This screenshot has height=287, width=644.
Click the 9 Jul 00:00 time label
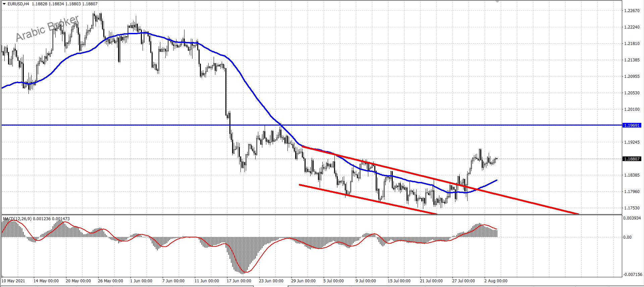point(366,281)
